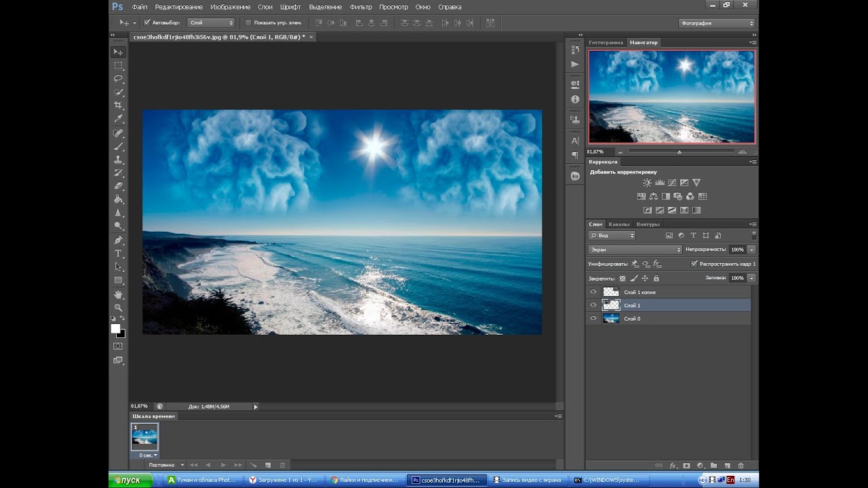This screenshot has height=488, width=868.
Task: Open the Вид layer filter dropdown
Action: (x=612, y=235)
